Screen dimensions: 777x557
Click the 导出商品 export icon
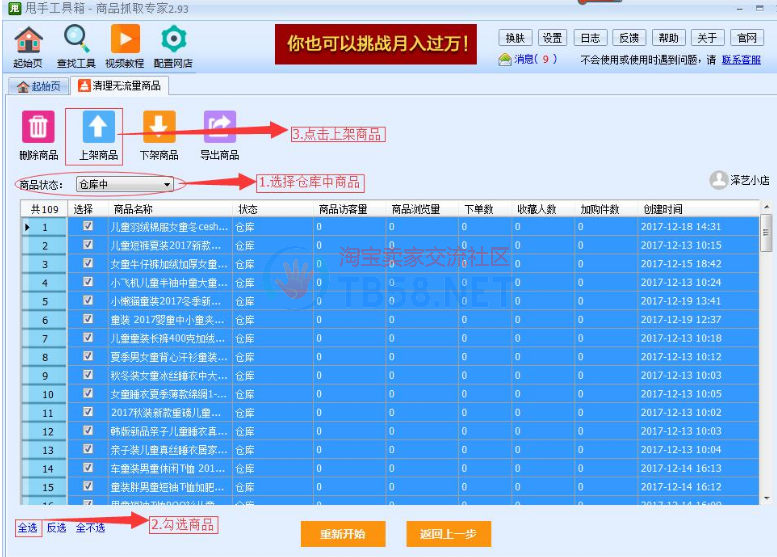219,128
